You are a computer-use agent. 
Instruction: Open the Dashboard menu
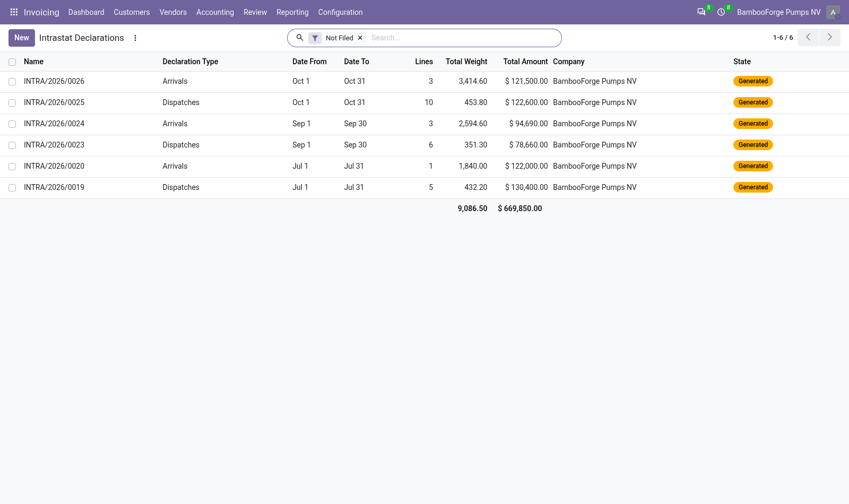click(86, 12)
